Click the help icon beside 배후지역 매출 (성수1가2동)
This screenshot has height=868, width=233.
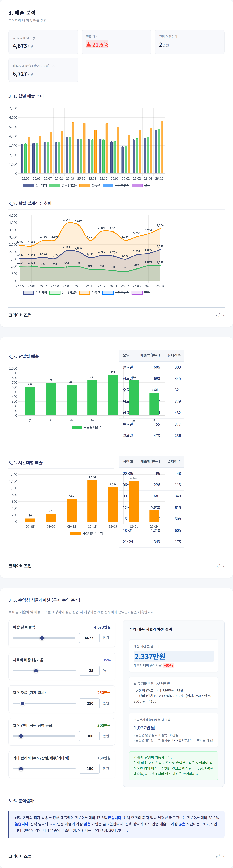[53, 66]
